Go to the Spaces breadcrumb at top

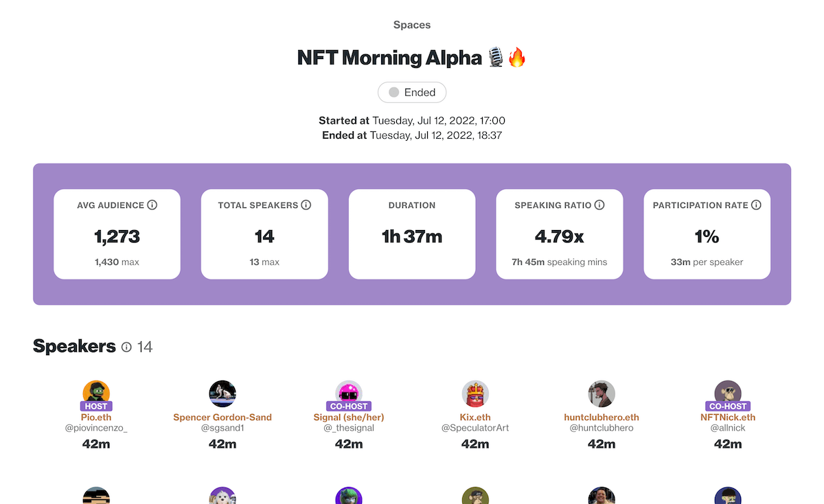pos(412,25)
